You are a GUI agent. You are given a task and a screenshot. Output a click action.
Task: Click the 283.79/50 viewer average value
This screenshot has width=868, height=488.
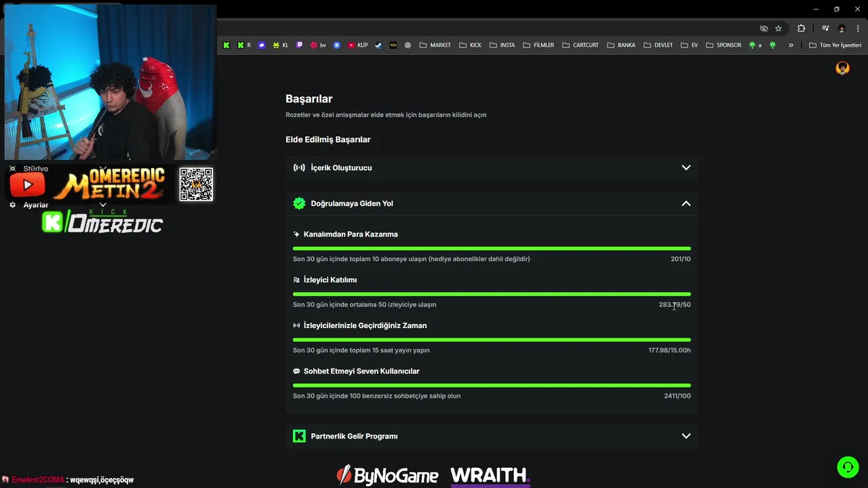[x=675, y=305]
